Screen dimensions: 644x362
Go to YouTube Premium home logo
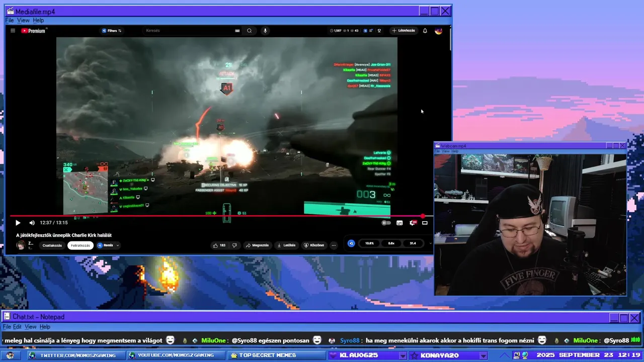(34, 31)
